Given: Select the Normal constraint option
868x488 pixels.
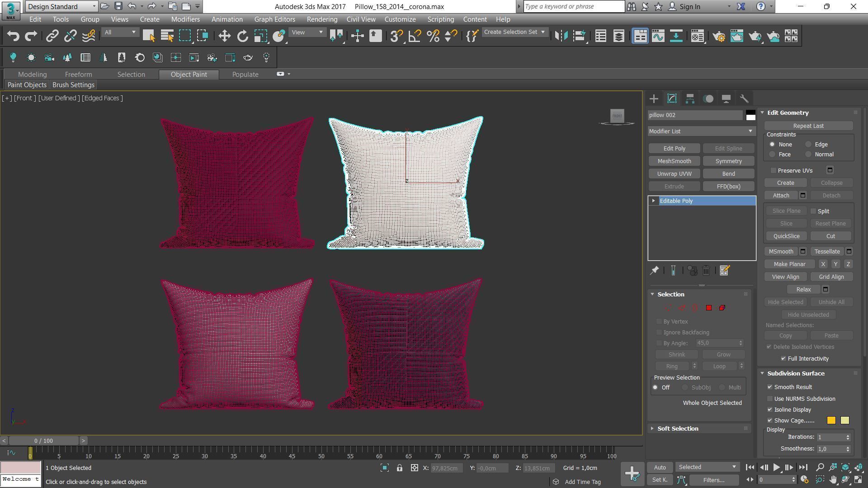Looking at the screenshot, I should 808,154.
